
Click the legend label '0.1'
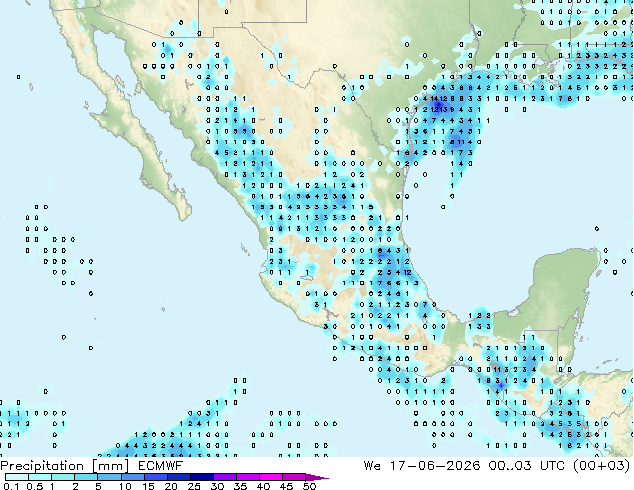click(11, 486)
